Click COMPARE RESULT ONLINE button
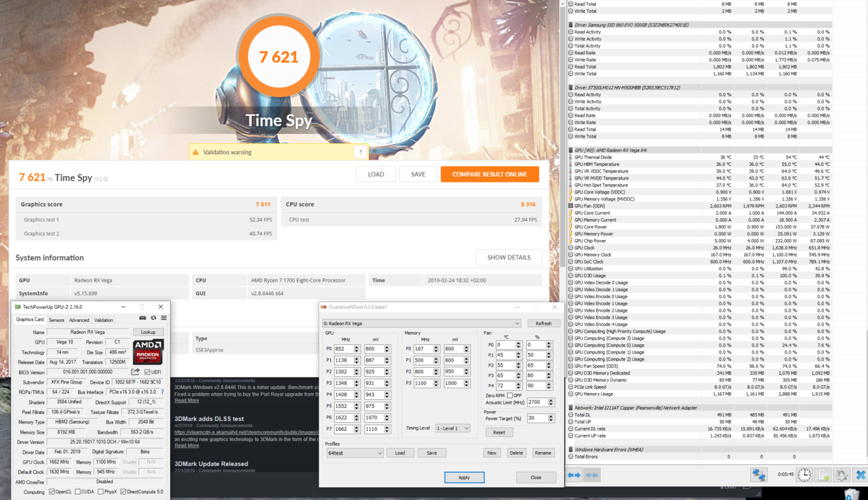This screenshot has height=500, width=868. (x=490, y=174)
